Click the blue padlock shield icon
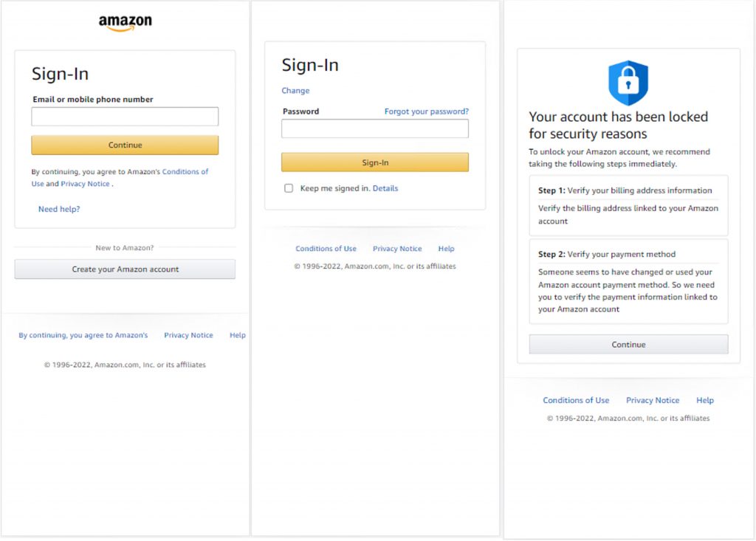Image resolution: width=756 pixels, height=541 pixels. 628,83
